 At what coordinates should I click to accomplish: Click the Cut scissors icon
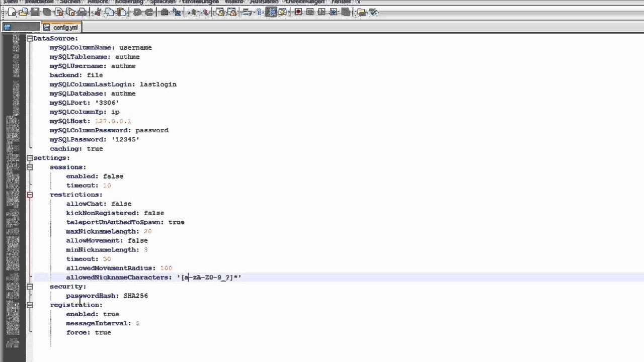coord(98,12)
